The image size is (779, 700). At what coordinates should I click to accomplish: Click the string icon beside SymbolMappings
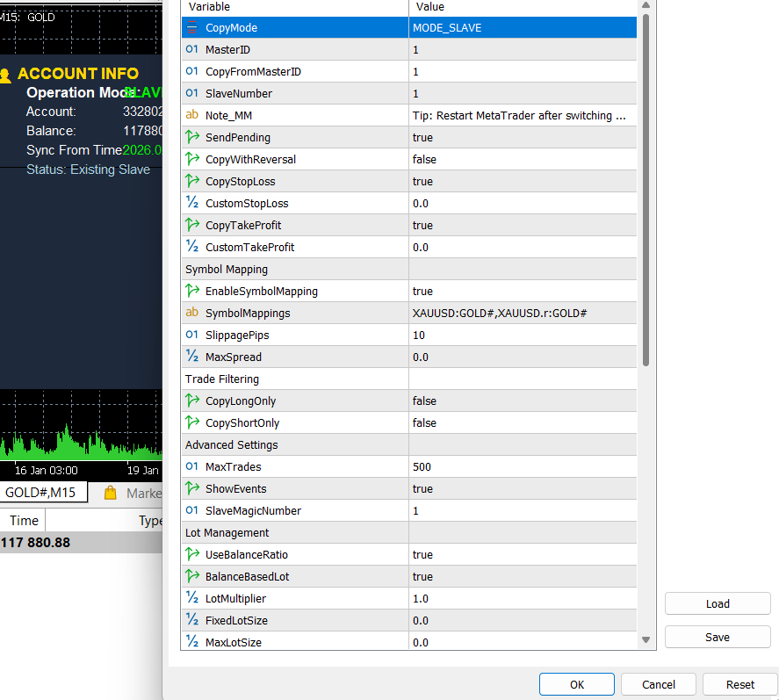point(191,312)
